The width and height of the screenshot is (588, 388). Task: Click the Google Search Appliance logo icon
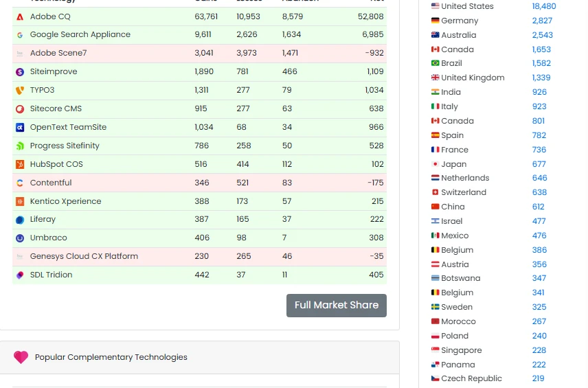pos(20,35)
